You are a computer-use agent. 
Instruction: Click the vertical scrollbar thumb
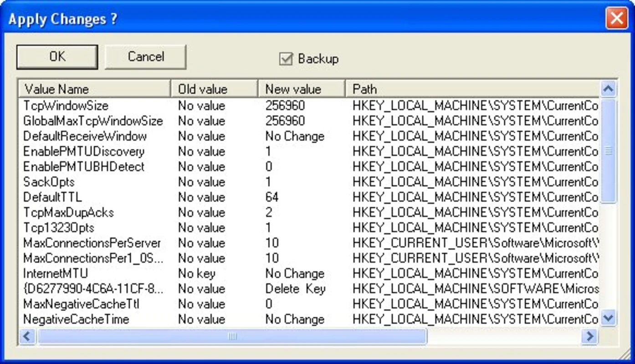[x=609, y=150]
